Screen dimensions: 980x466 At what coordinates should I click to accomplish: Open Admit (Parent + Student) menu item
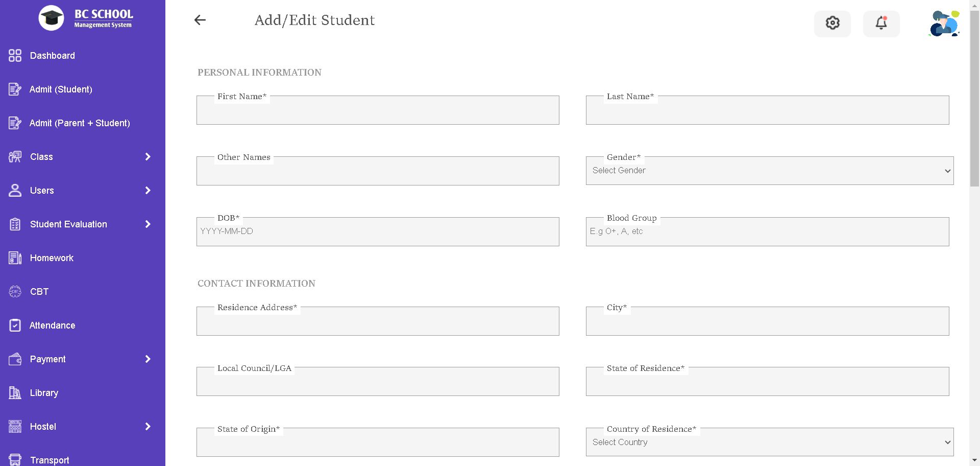(x=80, y=123)
